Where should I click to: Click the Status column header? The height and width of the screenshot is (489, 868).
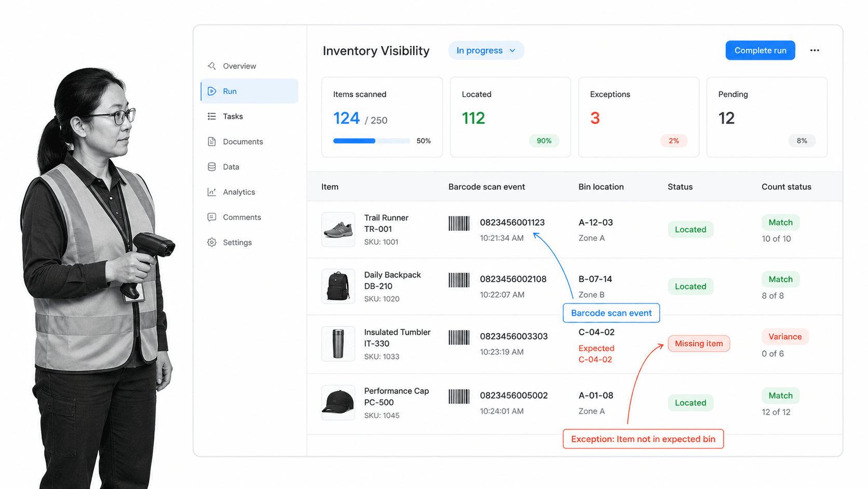click(x=680, y=187)
